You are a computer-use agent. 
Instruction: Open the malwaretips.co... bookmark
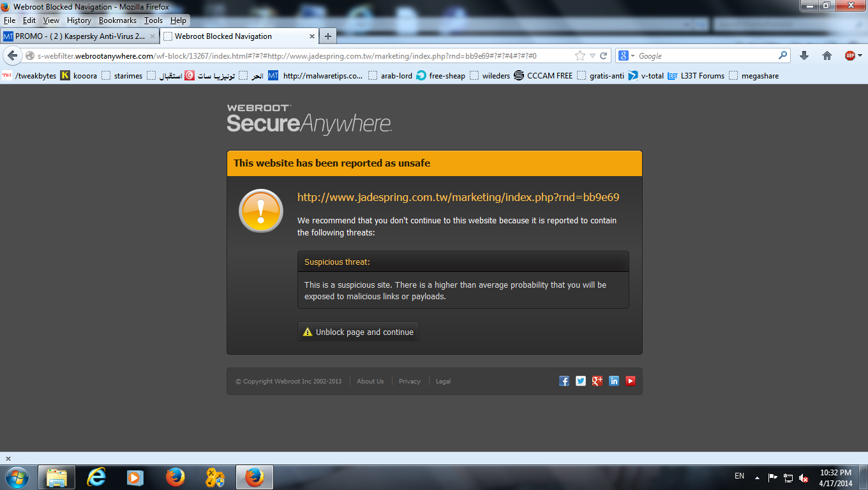tap(315, 75)
